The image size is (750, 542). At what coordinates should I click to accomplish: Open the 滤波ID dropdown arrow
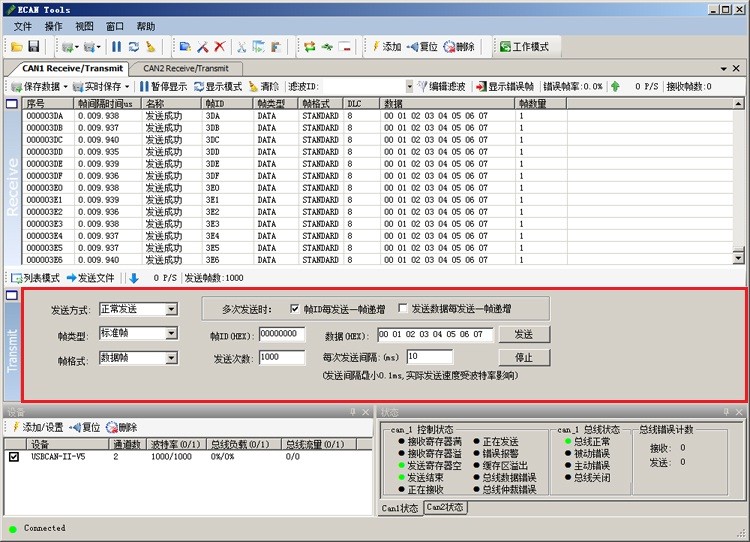click(x=409, y=87)
